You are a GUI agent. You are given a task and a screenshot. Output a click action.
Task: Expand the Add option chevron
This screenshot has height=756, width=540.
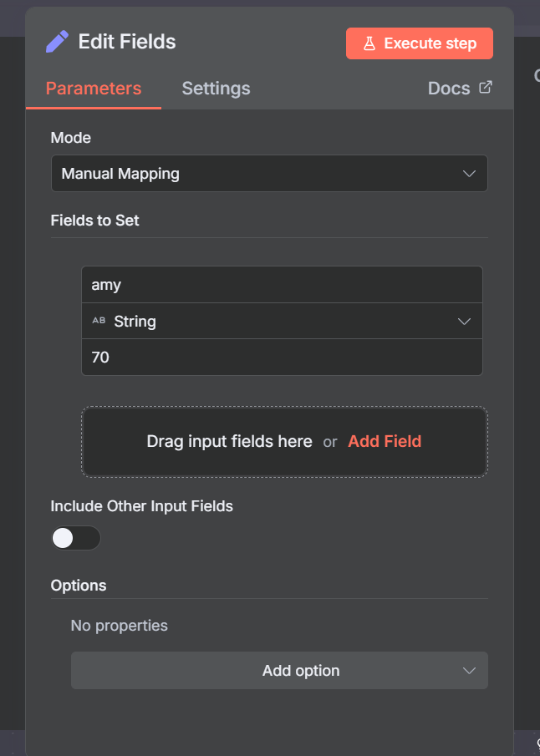click(469, 671)
